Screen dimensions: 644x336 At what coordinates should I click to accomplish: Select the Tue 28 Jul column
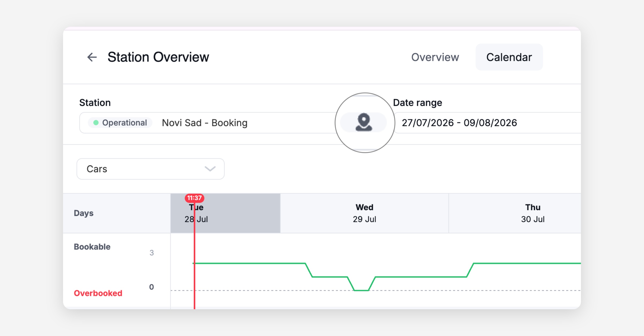click(225, 213)
